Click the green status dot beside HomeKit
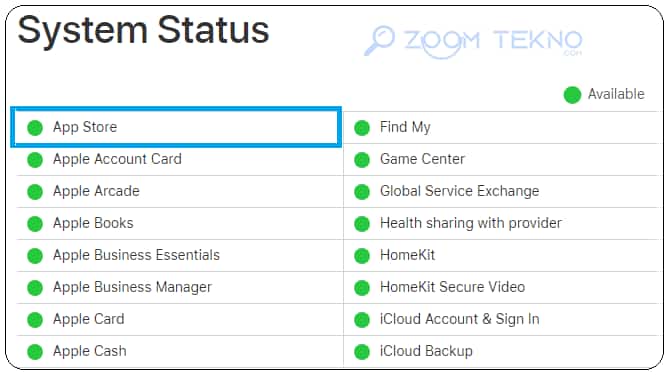The image size is (669, 375). tap(362, 256)
